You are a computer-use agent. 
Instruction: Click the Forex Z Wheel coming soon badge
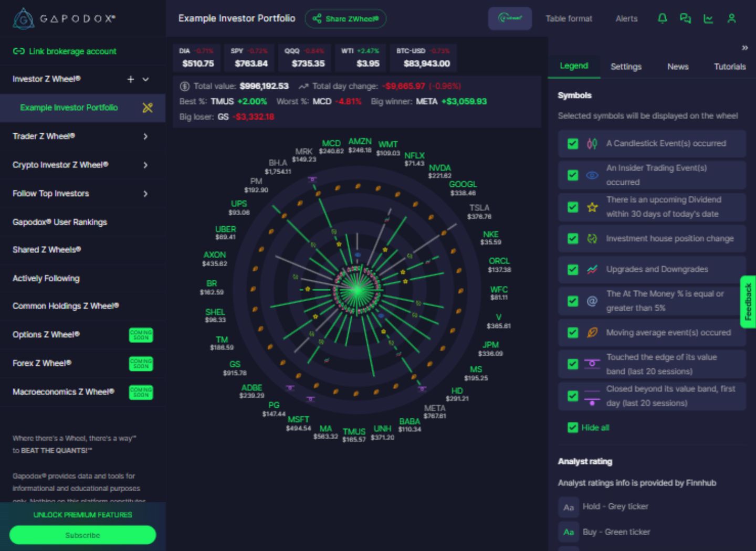point(141,363)
